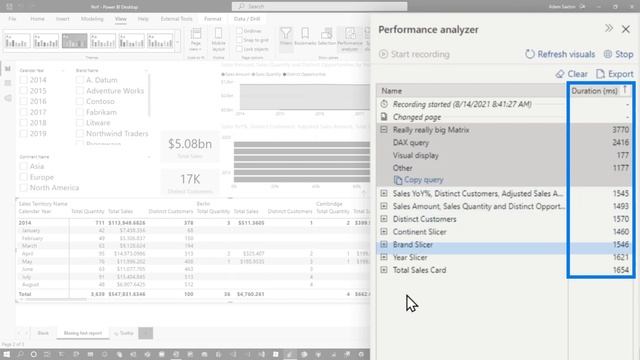Viewport: 640px width, 360px height.
Task: Open the Bookmarks pane from the ribbon
Action: 305,37
